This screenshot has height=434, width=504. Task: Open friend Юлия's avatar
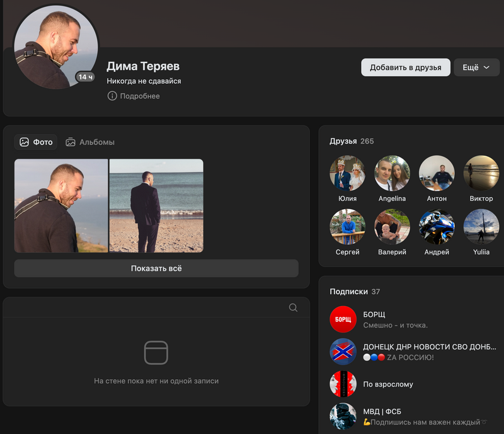[347, 173]
